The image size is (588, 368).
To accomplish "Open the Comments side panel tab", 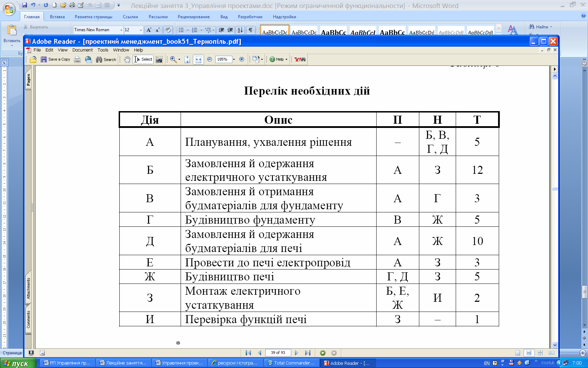I will click(x=28, y=319).
